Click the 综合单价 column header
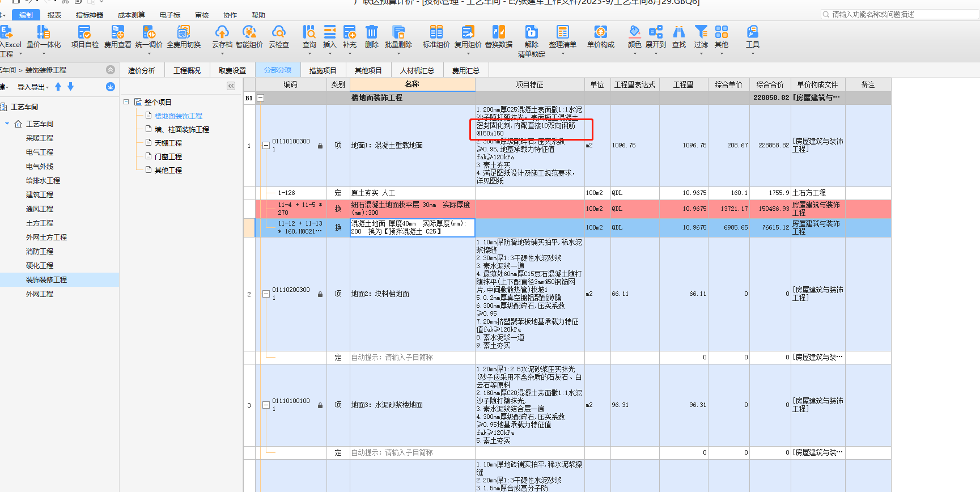980x492 pixels. click(x=729, y=84)
